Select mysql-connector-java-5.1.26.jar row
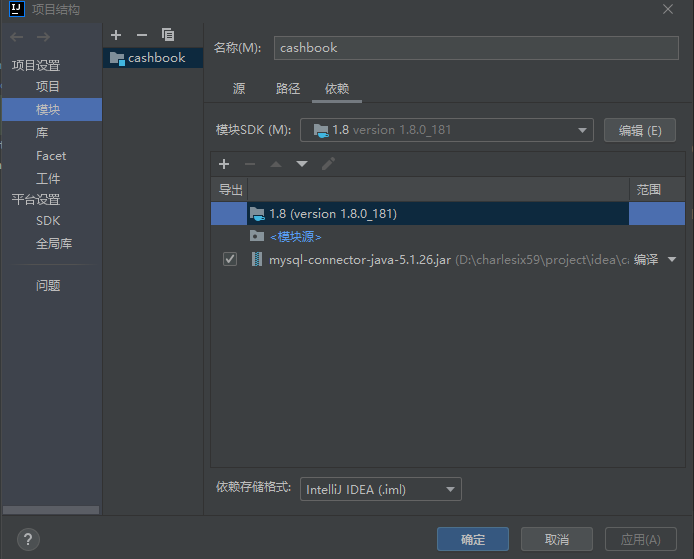 (448, 259)
